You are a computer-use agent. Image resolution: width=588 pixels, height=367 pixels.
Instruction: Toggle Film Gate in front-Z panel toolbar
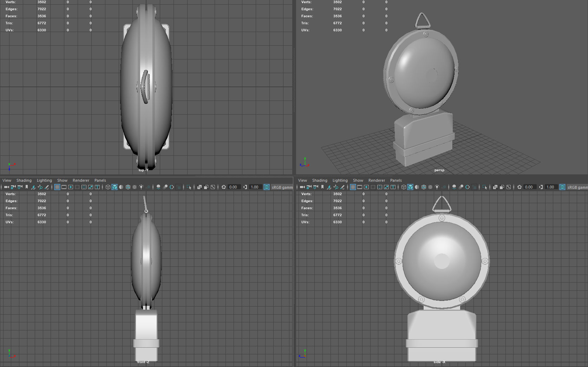[64, 187]
